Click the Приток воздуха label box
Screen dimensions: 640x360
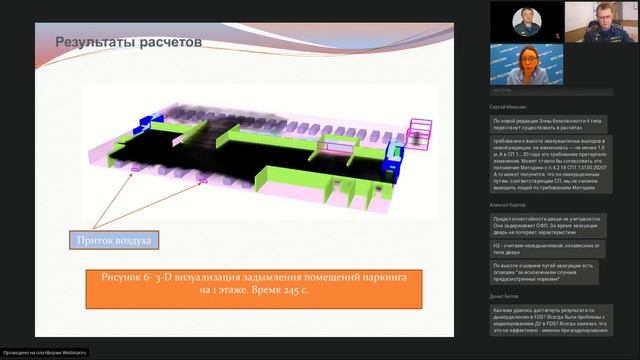coord(114,240)
